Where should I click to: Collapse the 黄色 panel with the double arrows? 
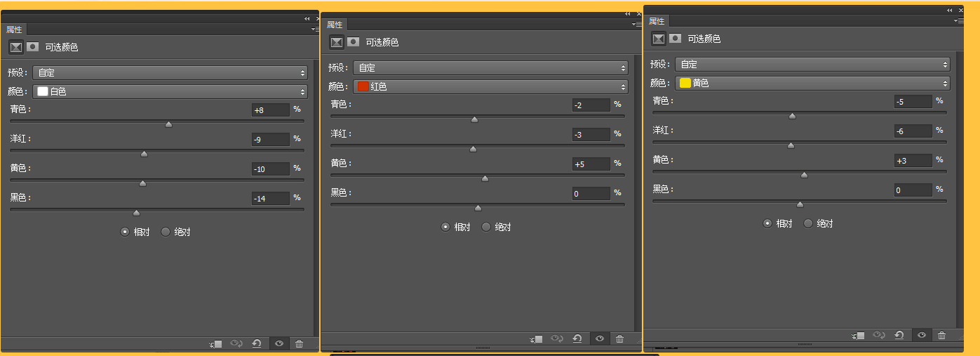pyautogui.click(x=950, y=10)
